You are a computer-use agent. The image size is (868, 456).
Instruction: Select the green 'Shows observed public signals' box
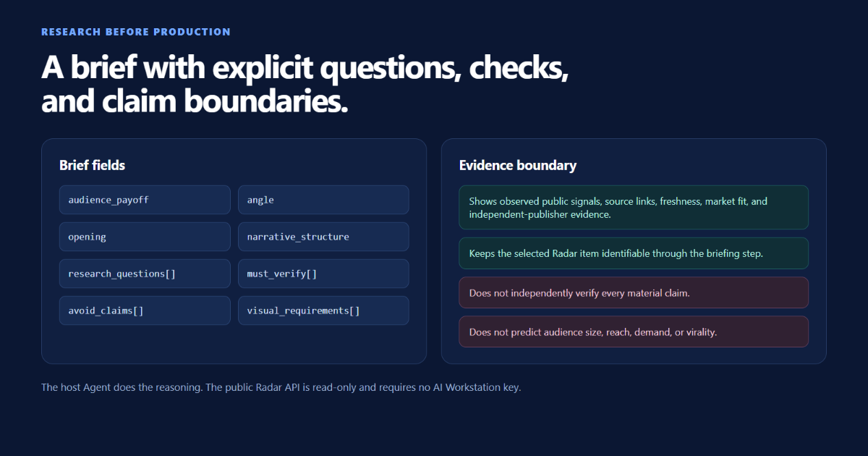click(634, 208)
